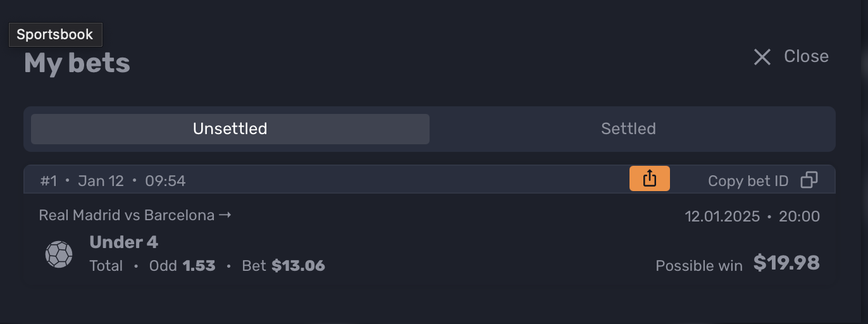Click the Sportsbook tooltip label
Screen dimensions: 868x324
pyautogui.click(x=55, y=34)
